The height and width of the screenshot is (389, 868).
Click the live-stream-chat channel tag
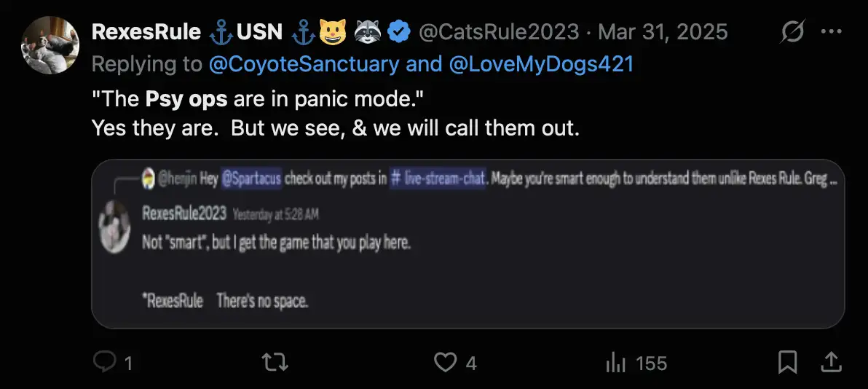point(438,181)
